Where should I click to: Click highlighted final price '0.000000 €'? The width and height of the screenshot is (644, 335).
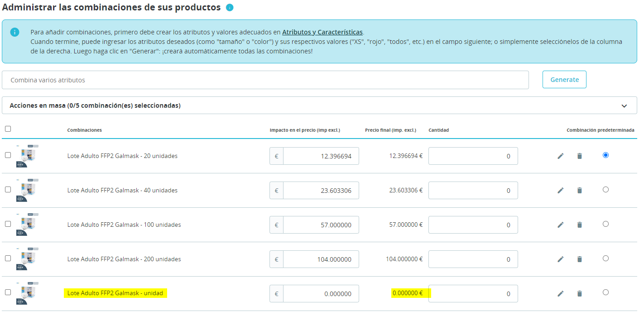pyautogui.click(x=408, y=293)
